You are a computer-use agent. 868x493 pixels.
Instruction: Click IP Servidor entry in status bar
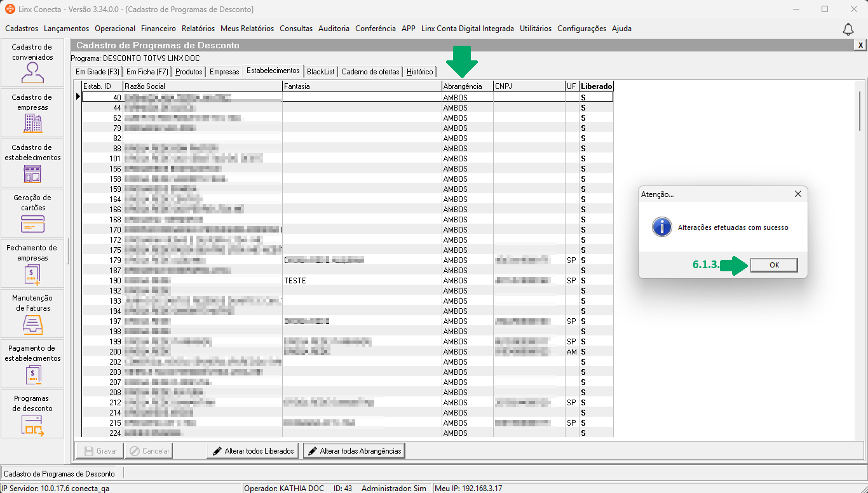55,489
